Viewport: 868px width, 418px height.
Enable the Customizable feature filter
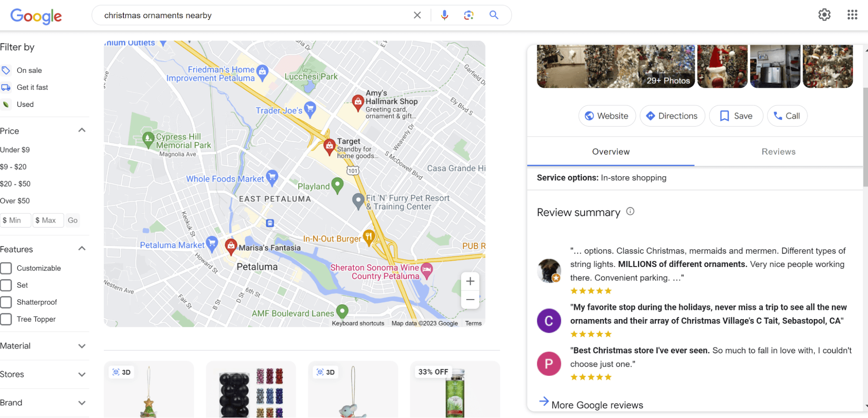6,268
